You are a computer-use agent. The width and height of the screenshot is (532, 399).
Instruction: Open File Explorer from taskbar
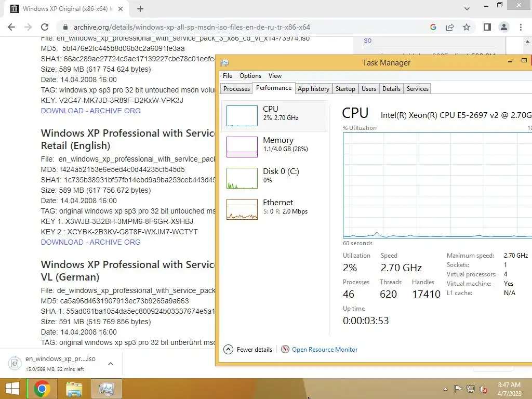pos(74,389)
